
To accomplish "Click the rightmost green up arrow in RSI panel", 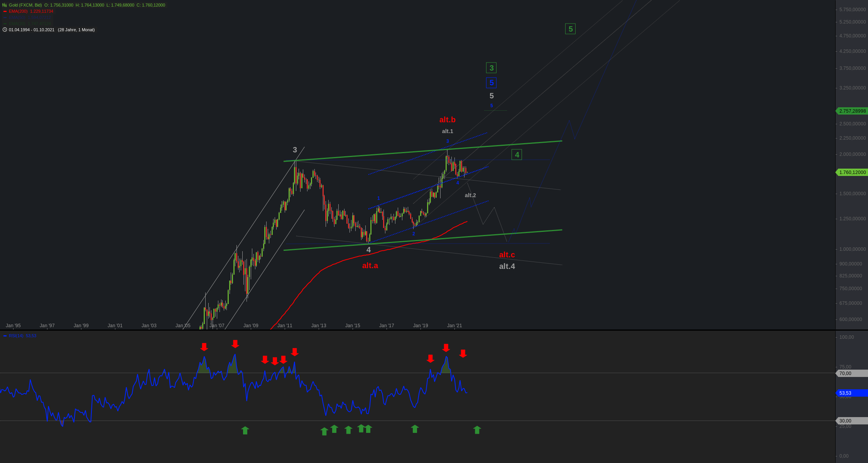I will point(477,430).
